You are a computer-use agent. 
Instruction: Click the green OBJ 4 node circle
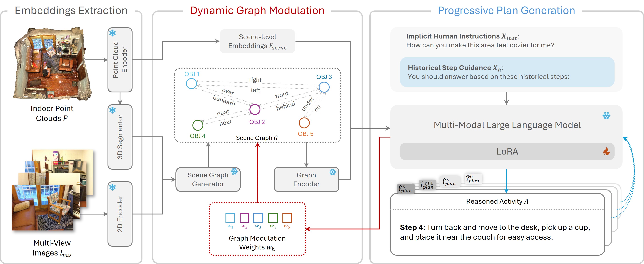coord(197,125)
